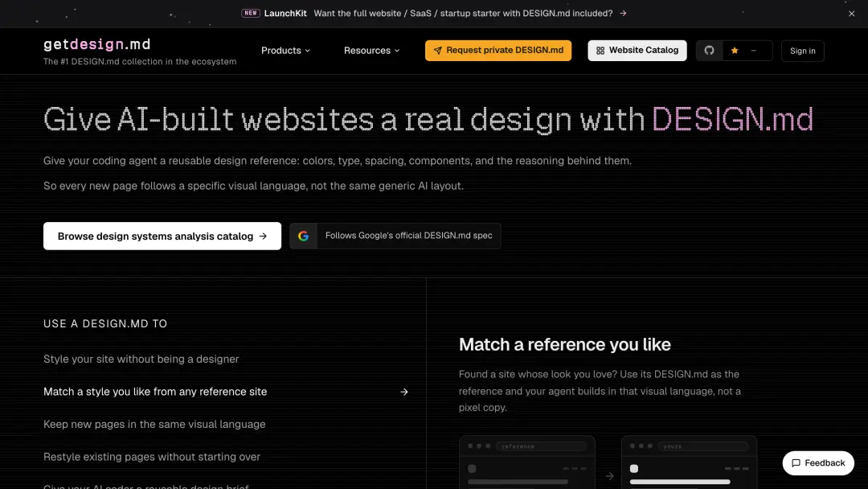868x489 pixels.
Task: Click the GitHub star count dash
Action: click(753, 51)
